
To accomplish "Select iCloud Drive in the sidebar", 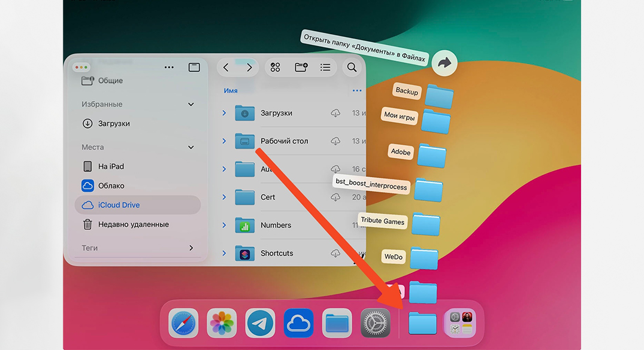I will point(119,205).
